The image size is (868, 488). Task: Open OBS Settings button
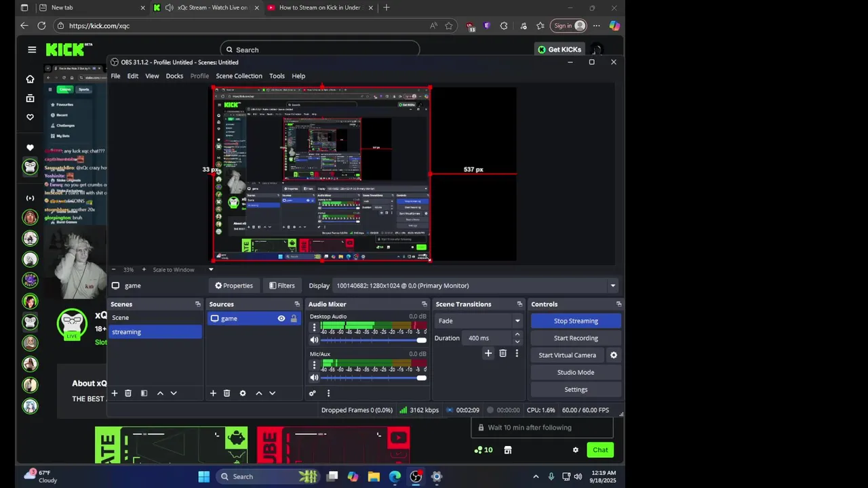click(x=576, y=390)
